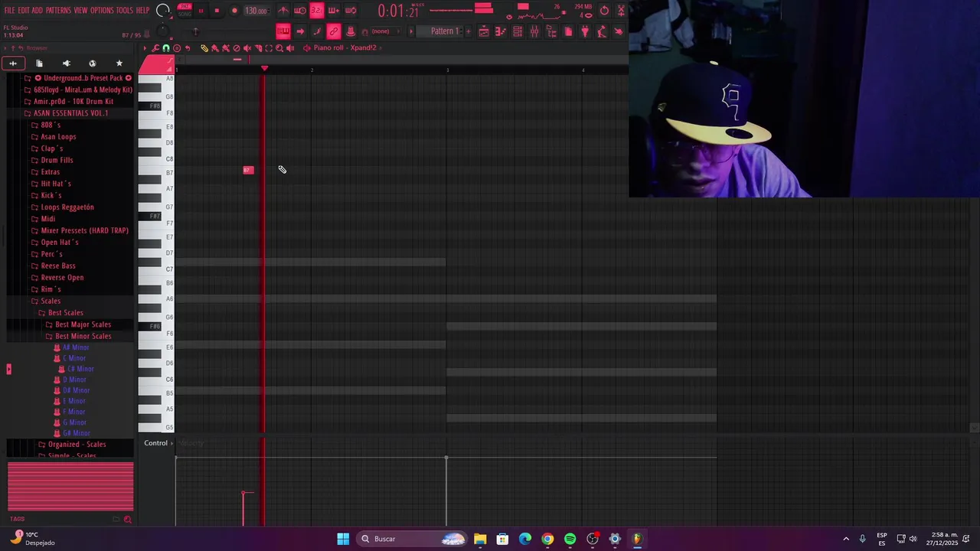Toggle loop recording button
This screenshot has height=551, width=980.
pos(350,11)
